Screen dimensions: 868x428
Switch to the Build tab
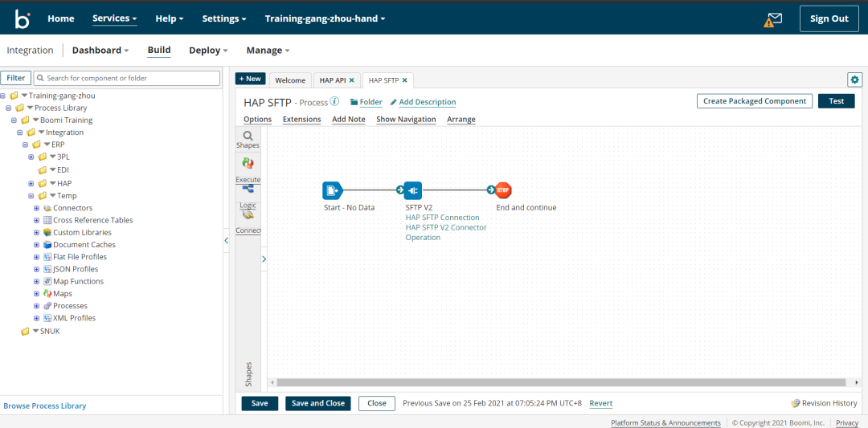[x=159, y=51]
